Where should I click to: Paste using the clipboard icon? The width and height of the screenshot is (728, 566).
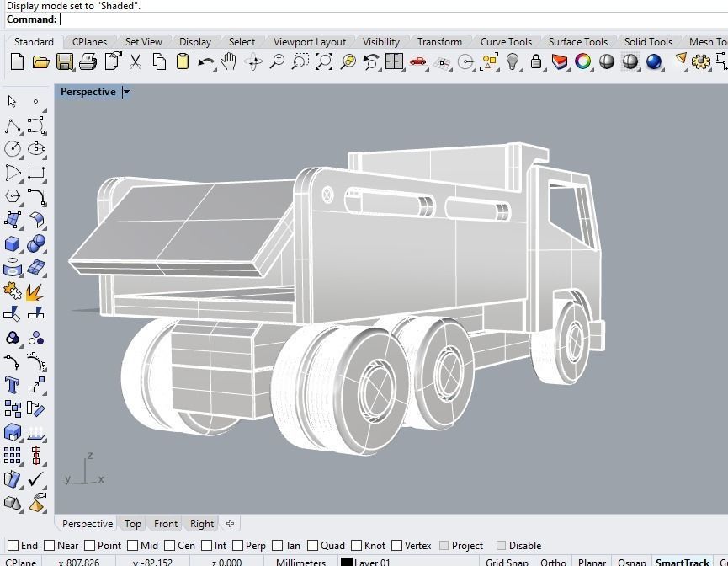coord(183,61)
